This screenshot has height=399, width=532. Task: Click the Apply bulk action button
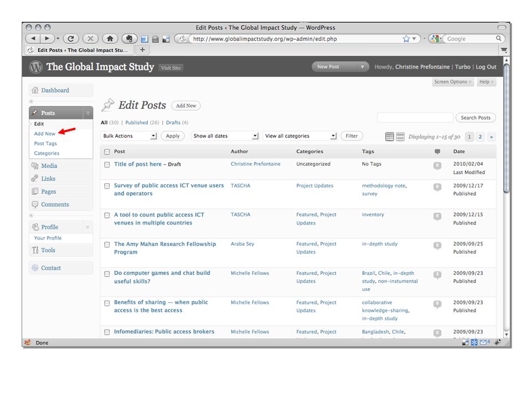click(x=173, y=136)
